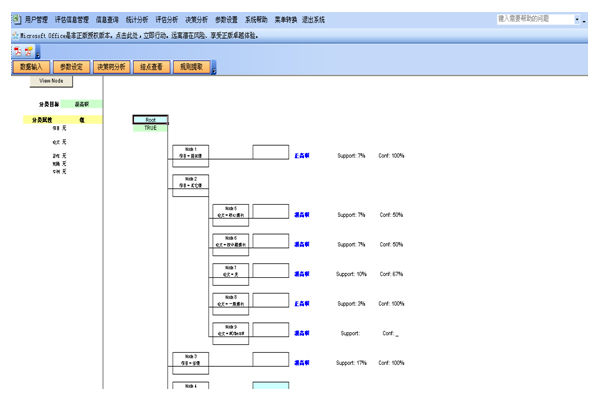Image resolution: width=593 pixels, height=394 pixels.
Task: Click the Excel document icon in menu bar
Action: (x=17, y=19)
